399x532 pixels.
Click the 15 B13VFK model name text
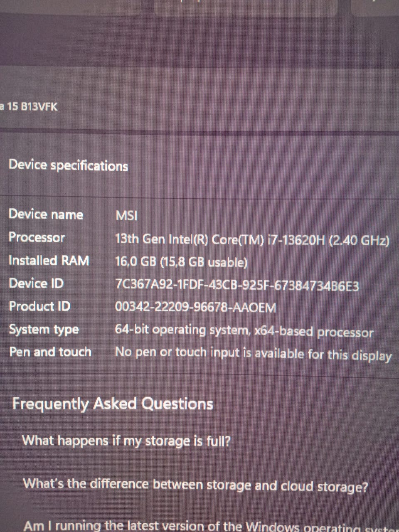point(29,107)
